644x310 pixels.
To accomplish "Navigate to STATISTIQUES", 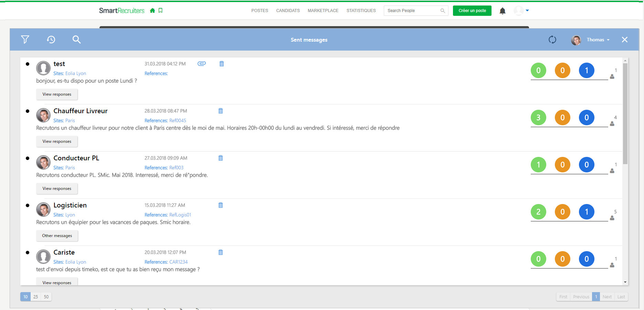I will click(x=361, y=11).
